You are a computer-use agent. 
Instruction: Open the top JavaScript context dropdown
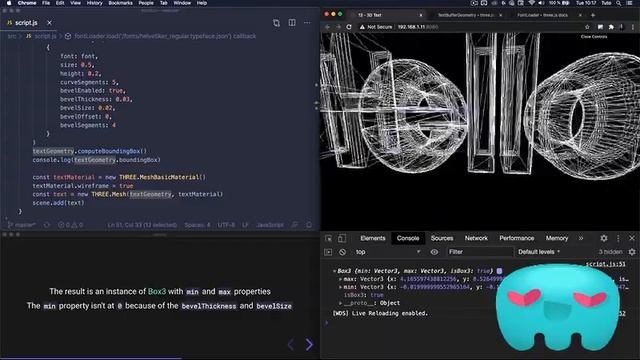point(388,252)
